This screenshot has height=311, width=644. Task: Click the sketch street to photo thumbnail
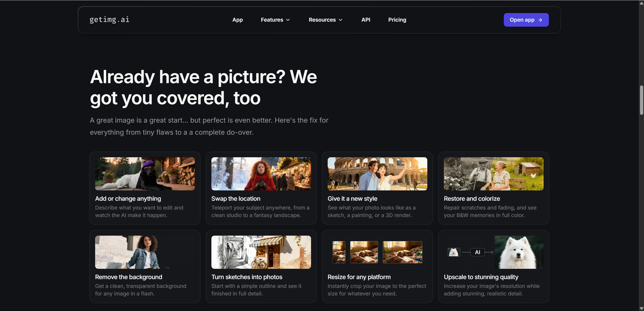(261, 252)
